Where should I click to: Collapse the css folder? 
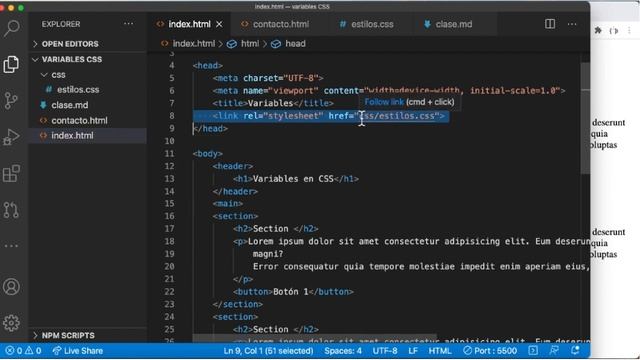58,75
